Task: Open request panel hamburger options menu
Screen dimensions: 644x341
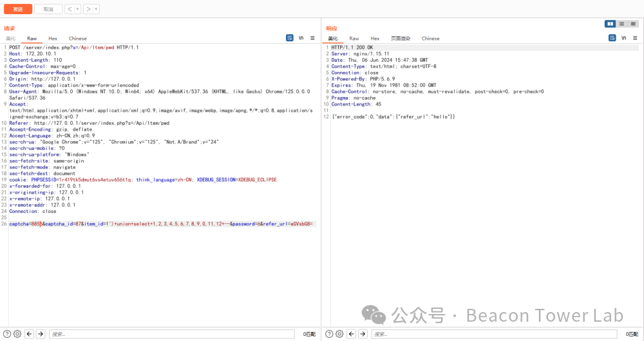Action: coord(312,38)
